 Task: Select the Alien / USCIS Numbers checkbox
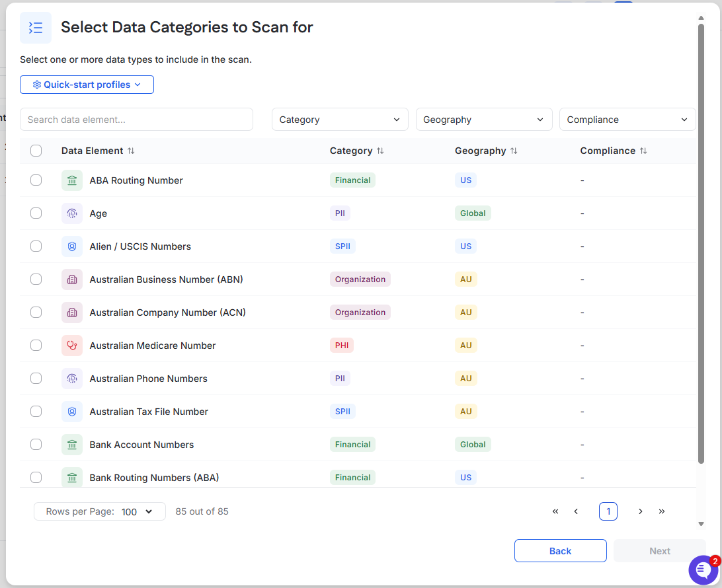pos(36,246)
